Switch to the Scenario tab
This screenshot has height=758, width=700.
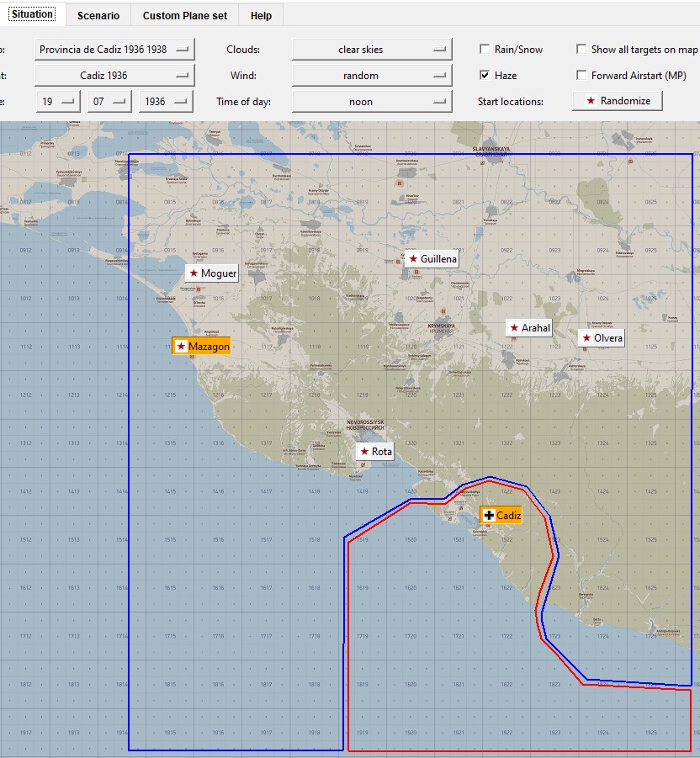coord(98,15)
